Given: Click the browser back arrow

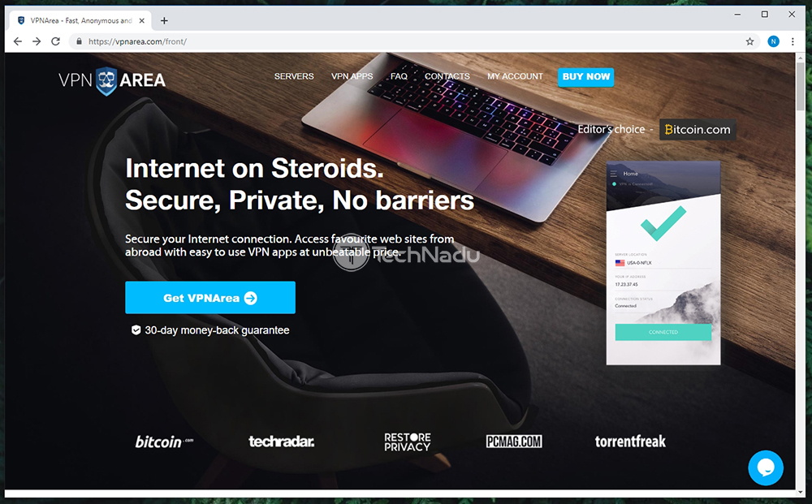Looking at the screenshot, I should point(18,41).
